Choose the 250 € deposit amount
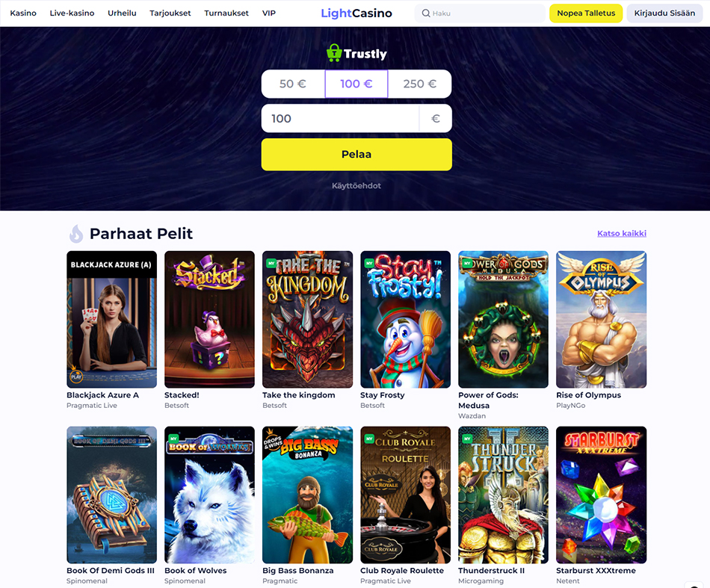The height and width of the screenshot is (588, 710). (x=420, y=84)
